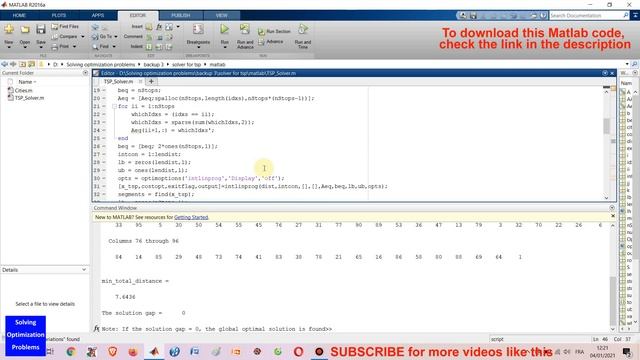Click the Breakpoints icon
Viewport: 640px width, 360px height.
(x=198, y=30)
